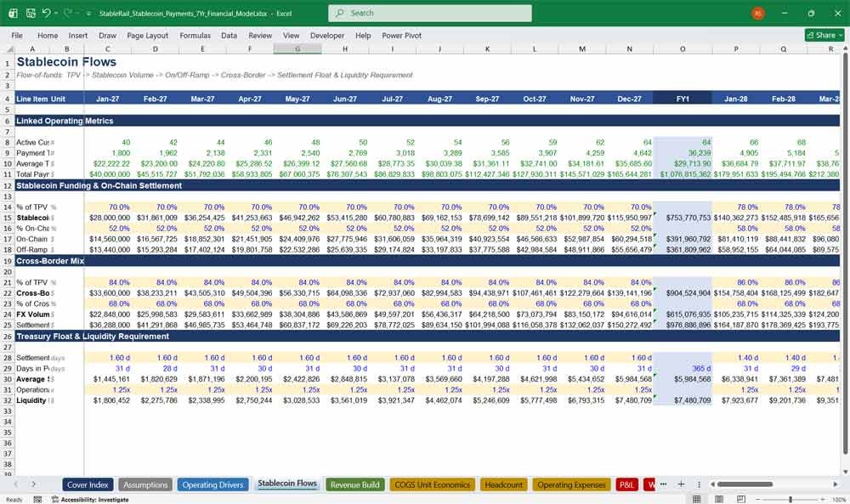
Task: Open the Draw ribbon tab
Action: [107, 35]
